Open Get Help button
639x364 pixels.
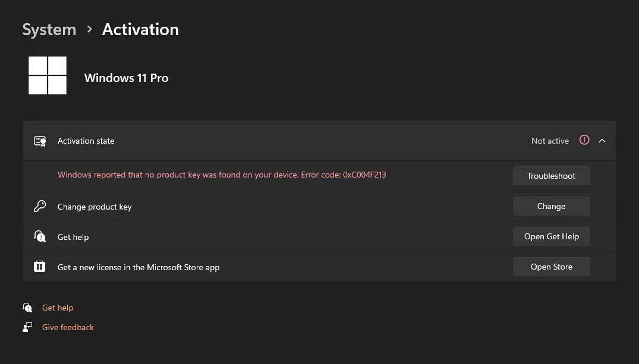click(x=551, y=236)
